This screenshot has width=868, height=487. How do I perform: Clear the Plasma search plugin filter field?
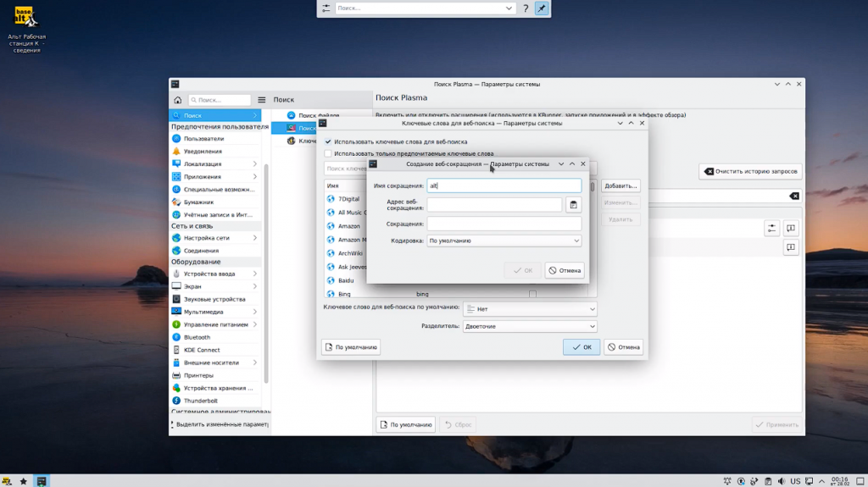[x=793, y=196]
